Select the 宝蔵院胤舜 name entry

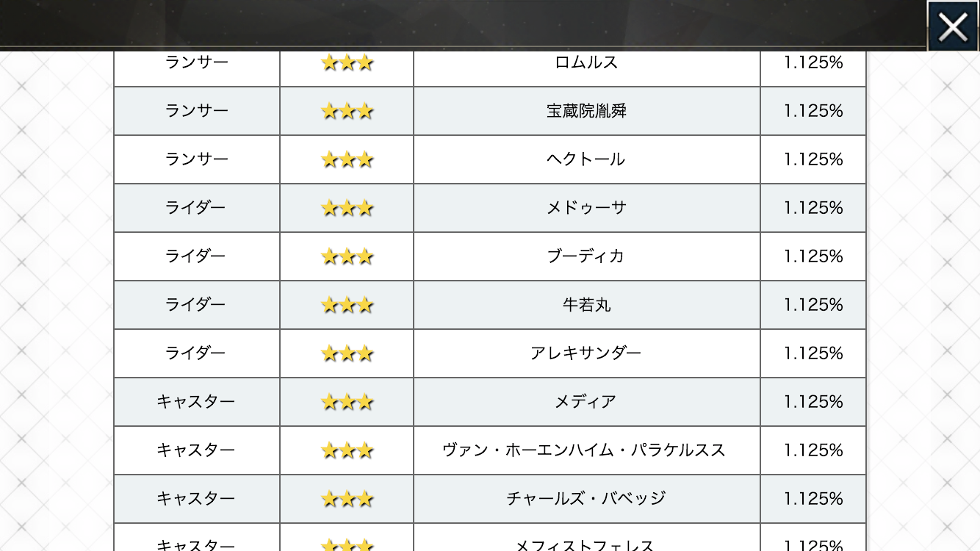point(586,111)
